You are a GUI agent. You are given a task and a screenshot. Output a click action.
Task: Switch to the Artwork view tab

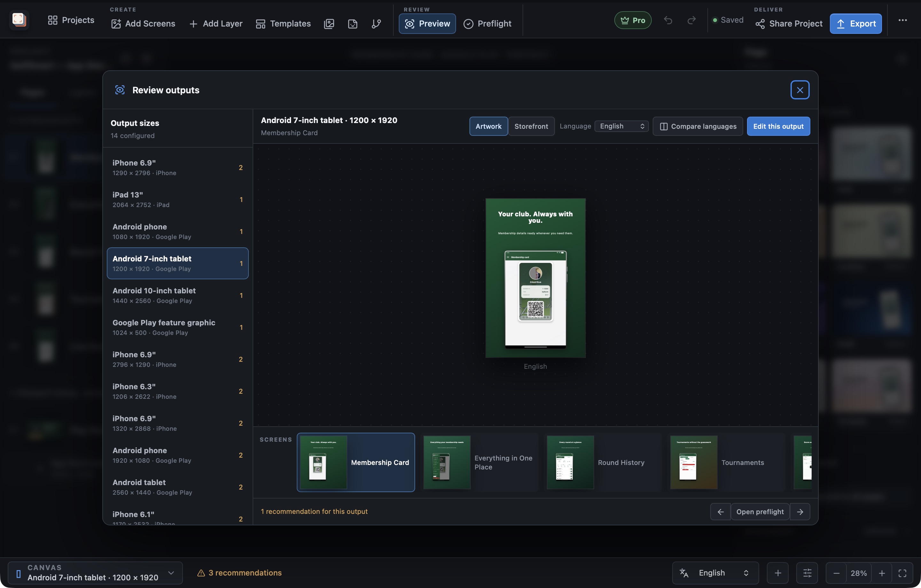[x=488, y=126]
